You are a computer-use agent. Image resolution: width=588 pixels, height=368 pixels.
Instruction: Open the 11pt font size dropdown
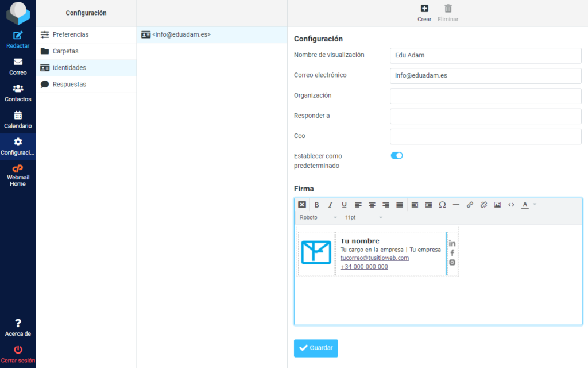(363, 218)
